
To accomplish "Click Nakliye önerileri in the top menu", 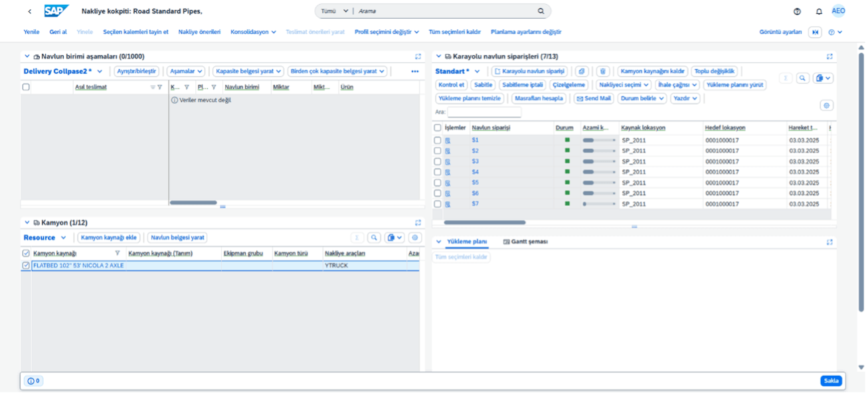I will [199, 32].
